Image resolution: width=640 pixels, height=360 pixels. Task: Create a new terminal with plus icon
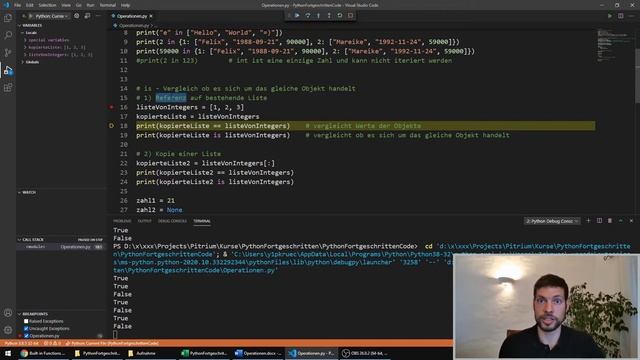pos(588,221)
